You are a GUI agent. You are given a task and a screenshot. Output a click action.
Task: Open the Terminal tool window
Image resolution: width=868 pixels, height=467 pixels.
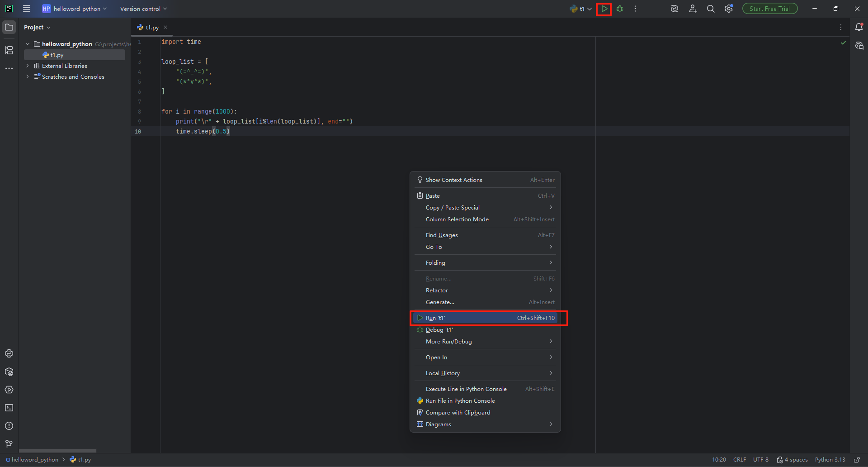(x=9, y=408)
